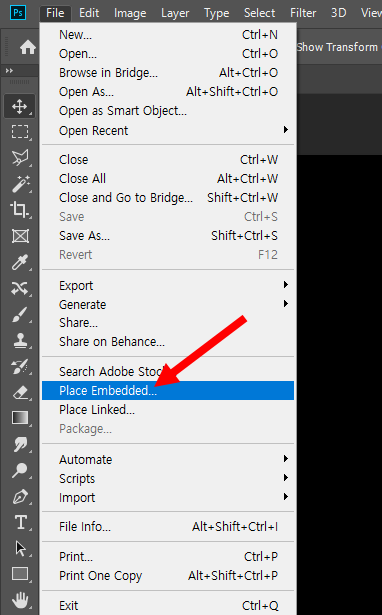Choose Open As... menu item
Image resolution: width=382 pixels, height=615 pixels.
click(168, 92)
